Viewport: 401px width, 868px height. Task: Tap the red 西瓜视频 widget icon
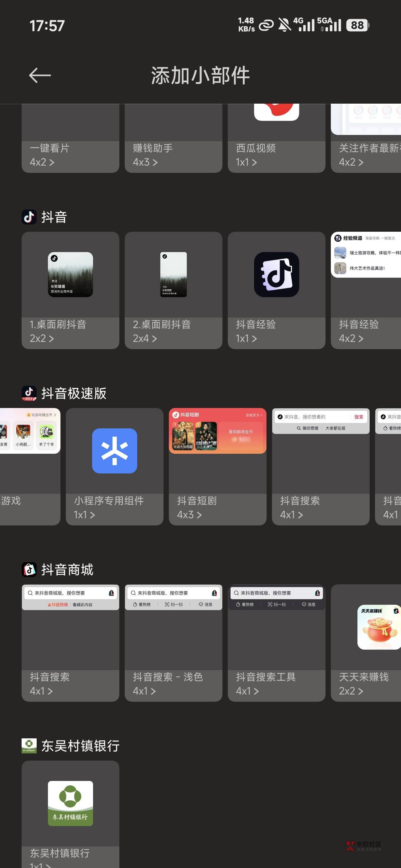point(276,111)
